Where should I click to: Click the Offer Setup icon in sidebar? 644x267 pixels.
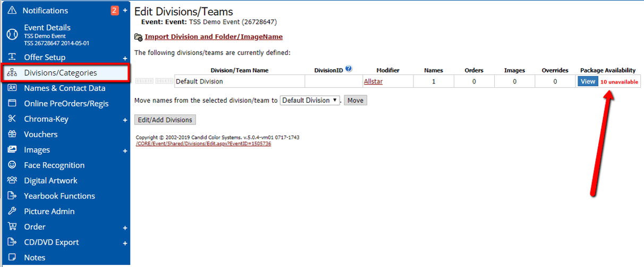pyautogui.click(x=12, y=57)
